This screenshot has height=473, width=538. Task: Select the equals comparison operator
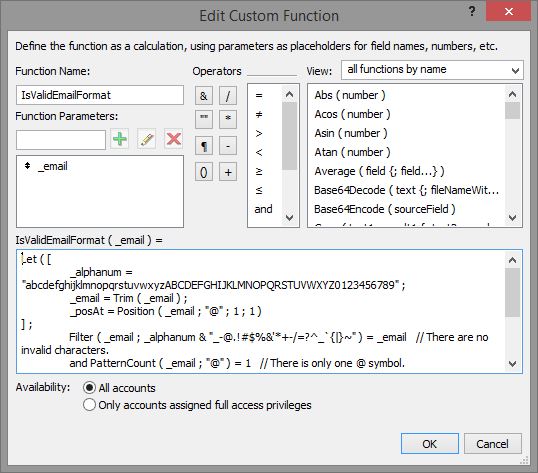(x=259, y=95)
